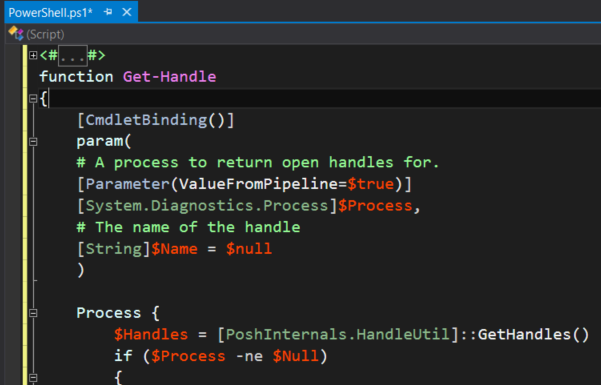The width and height of the screenshot is (601, 385).
Task: Click ValueFromPipeline in the Parameter attribute
Action: tap(258, 184)
